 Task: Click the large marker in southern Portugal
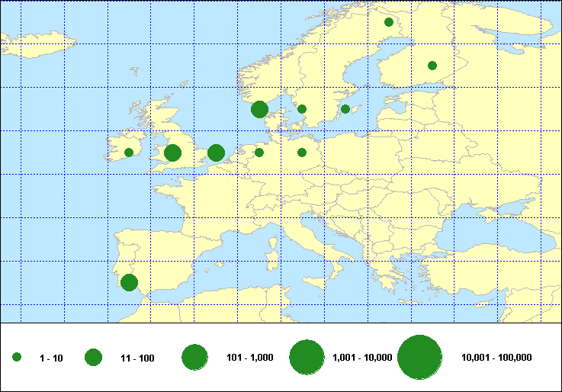[129, 283]
